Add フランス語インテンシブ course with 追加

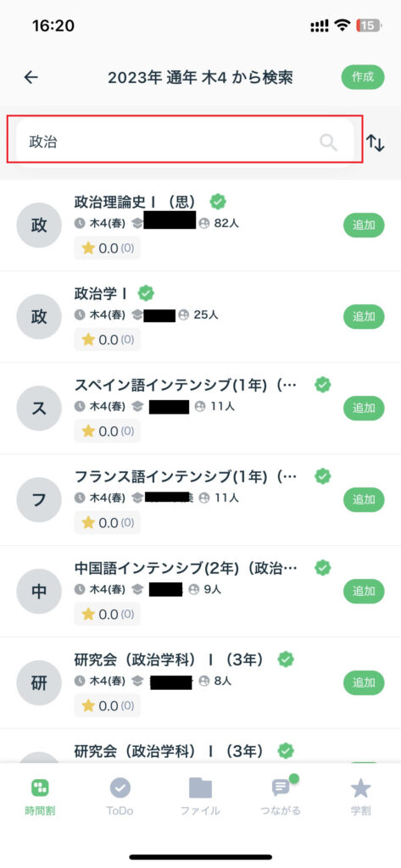(x=364, y=499)
